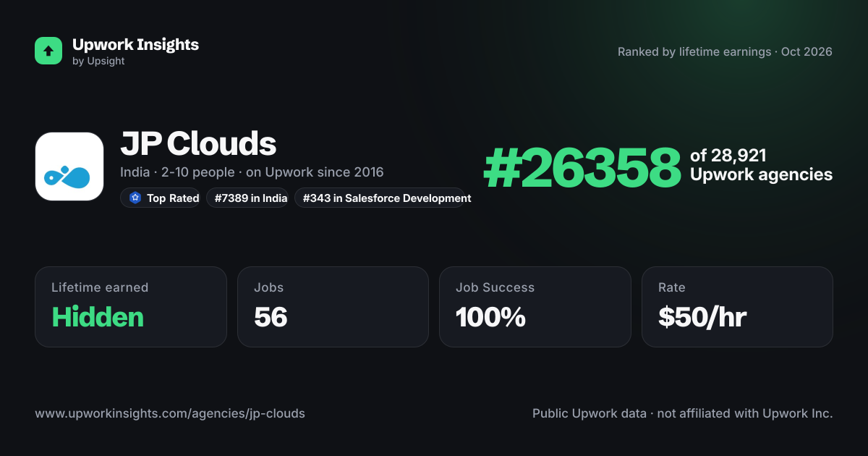
Task: Click the green Upwork Insights arrow logo
Action: point(48,51)
